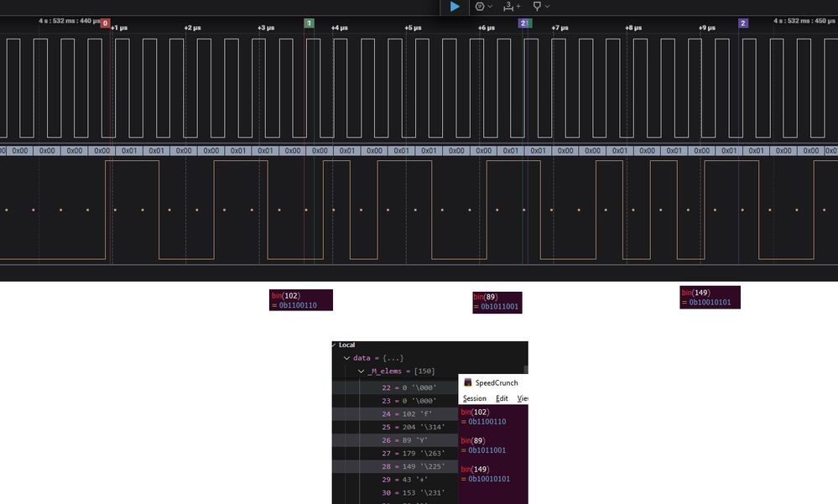
Task: Click bin(149) in the SpeedCrunch window history
Action: coord(475,470)
